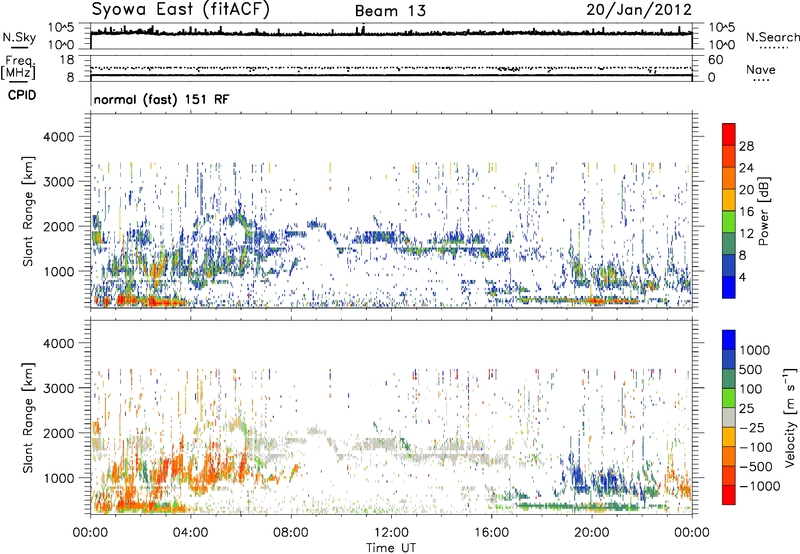Click the '16:00' time axis label

[491, 533]
